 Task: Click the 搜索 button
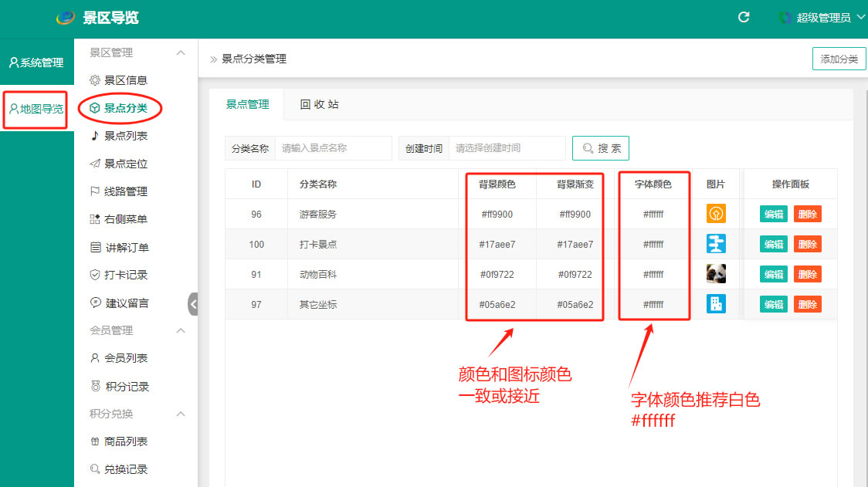coord(601,148)
